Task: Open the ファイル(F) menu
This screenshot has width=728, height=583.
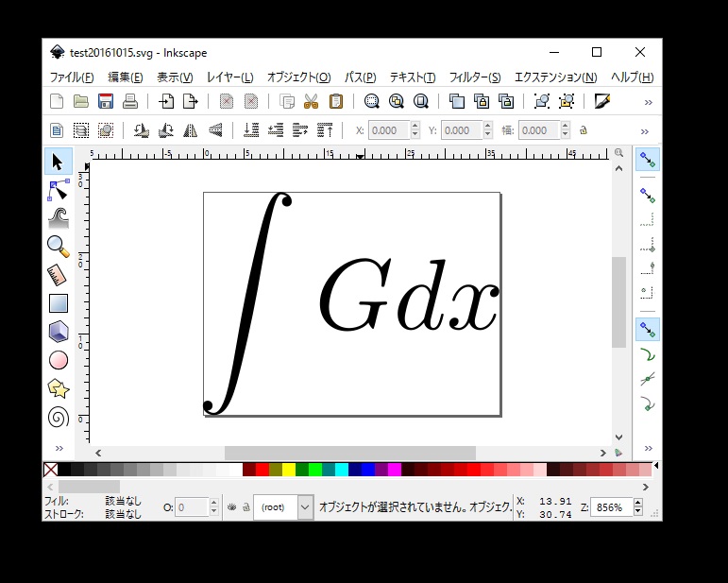Action: click(x=72, y=77)
